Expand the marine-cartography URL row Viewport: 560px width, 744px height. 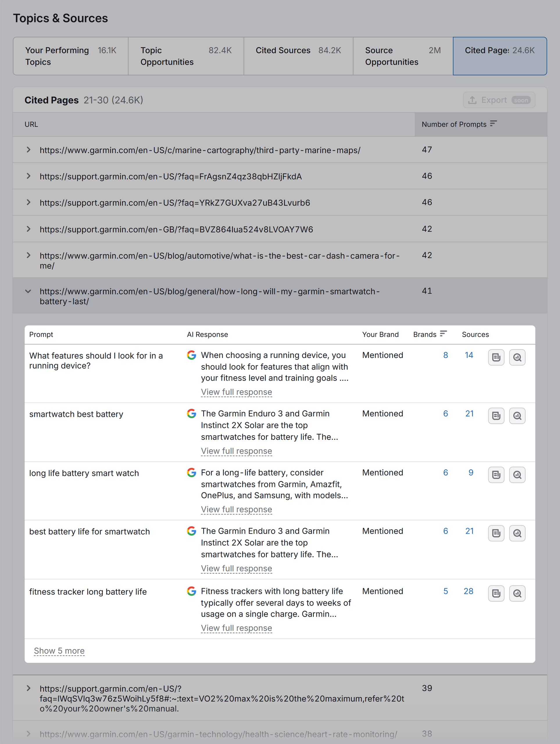[x=28, y=150]
